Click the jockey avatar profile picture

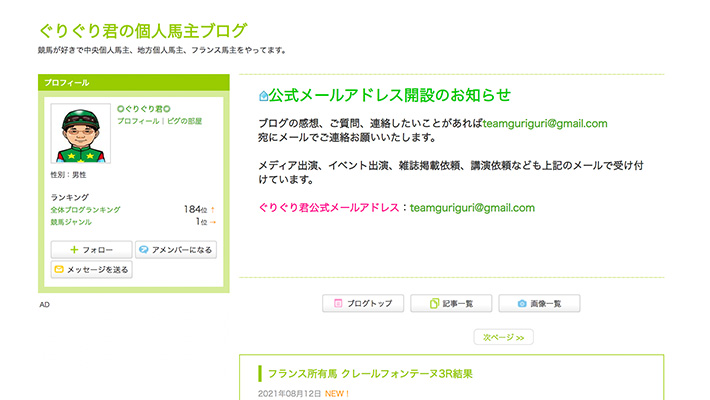click(81, 134)
